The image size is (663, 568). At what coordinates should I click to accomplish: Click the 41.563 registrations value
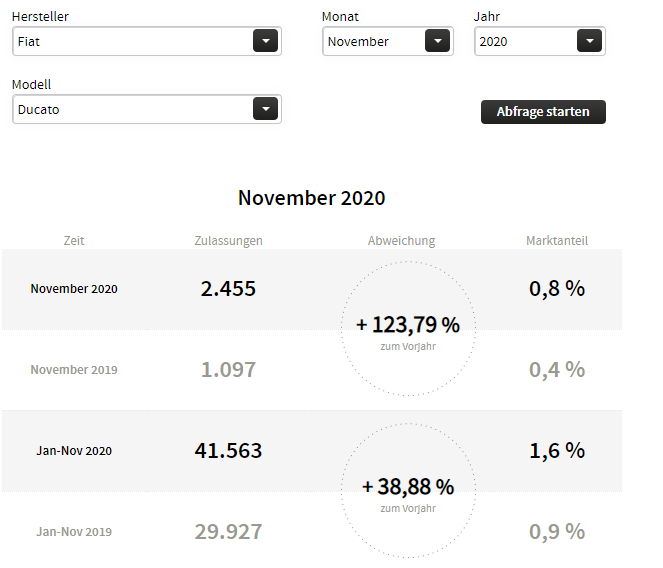228,451
